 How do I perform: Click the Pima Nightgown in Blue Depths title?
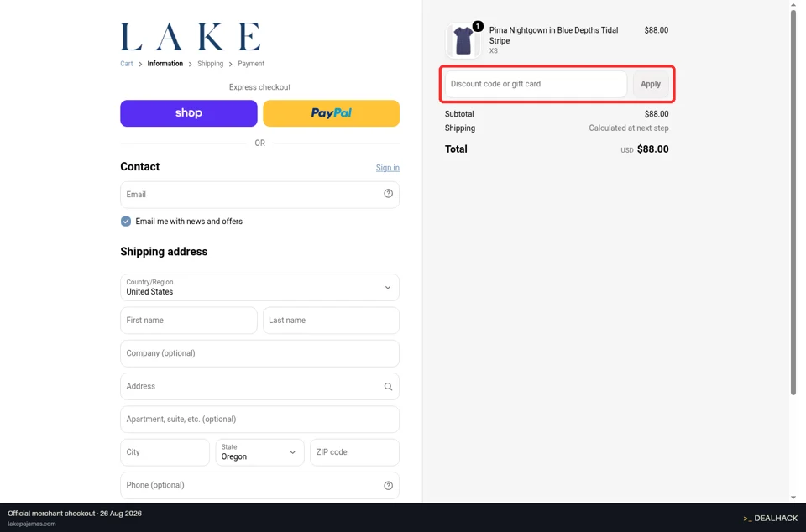click(x=553, y=35)
